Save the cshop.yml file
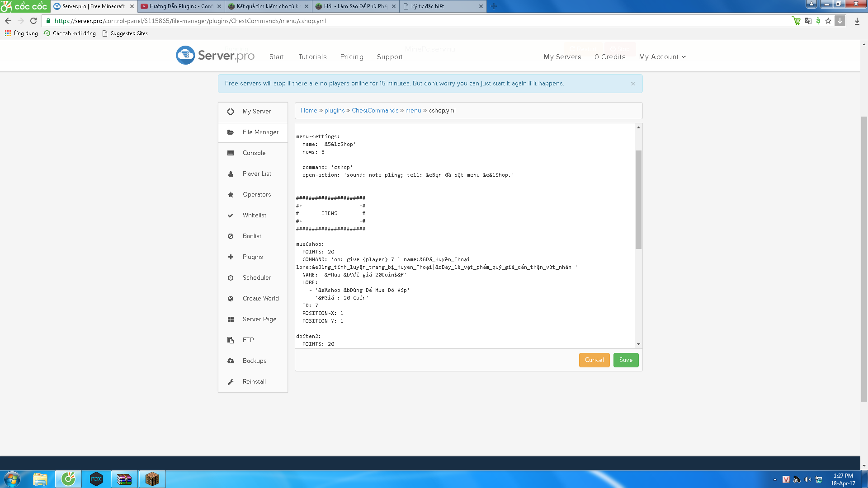The image size is (868, 488). pos(626,360)
